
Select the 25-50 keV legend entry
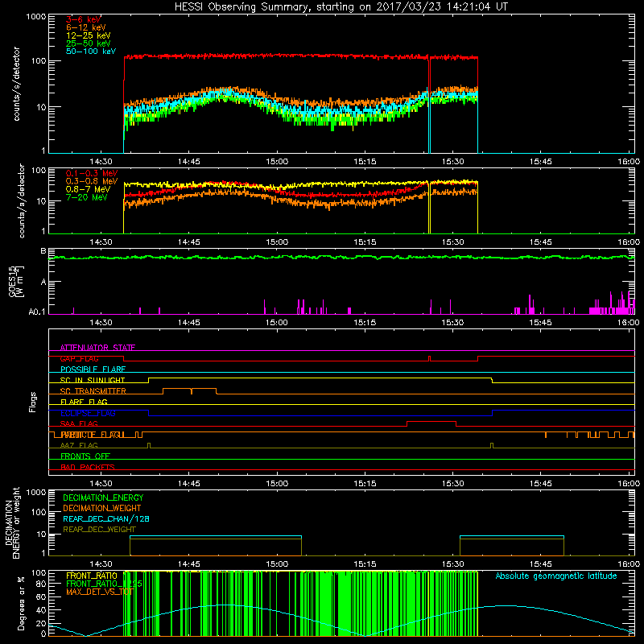pos(88,43)
